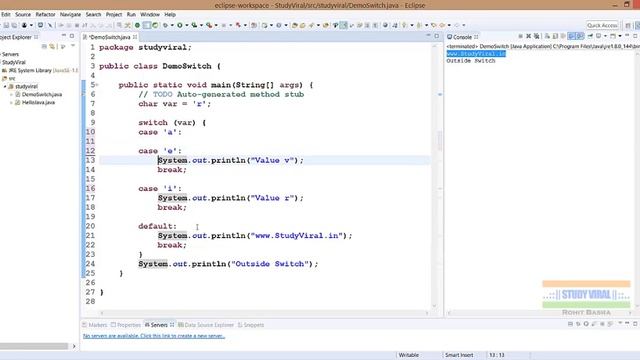Click highlighted www.StudyViral.in console output
The height and width of the screenshot is (360, 640).
(476, 54)
